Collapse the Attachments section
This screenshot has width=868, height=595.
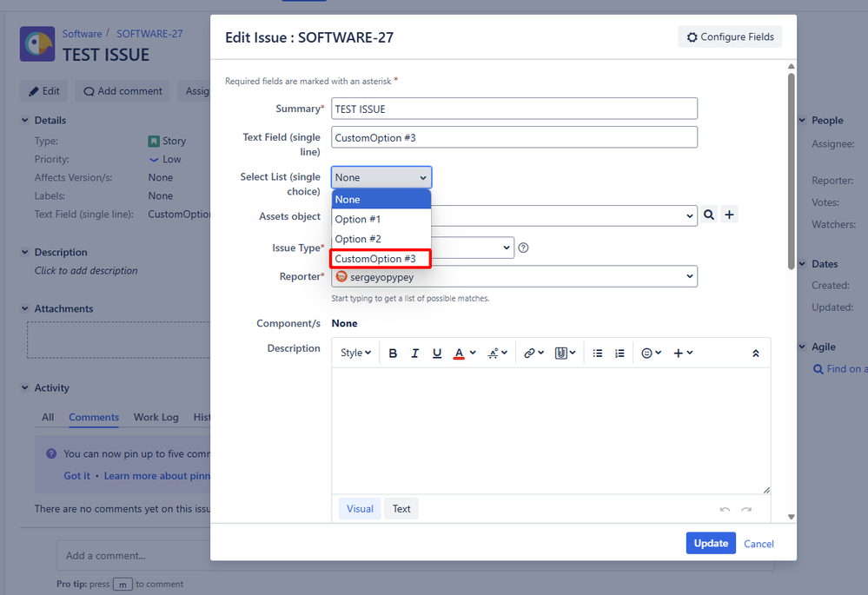(24, 308)
